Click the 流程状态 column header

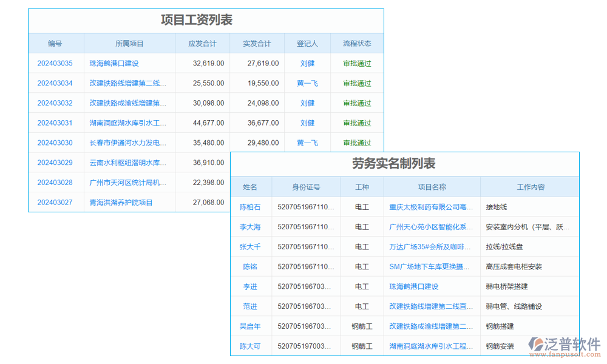click(357, 43)
